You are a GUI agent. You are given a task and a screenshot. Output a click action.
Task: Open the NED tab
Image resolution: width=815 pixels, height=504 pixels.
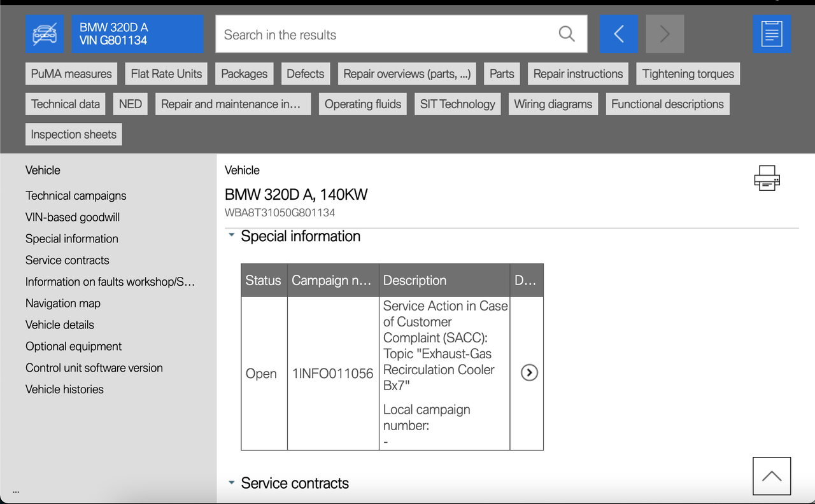click(x=131, y=104)
